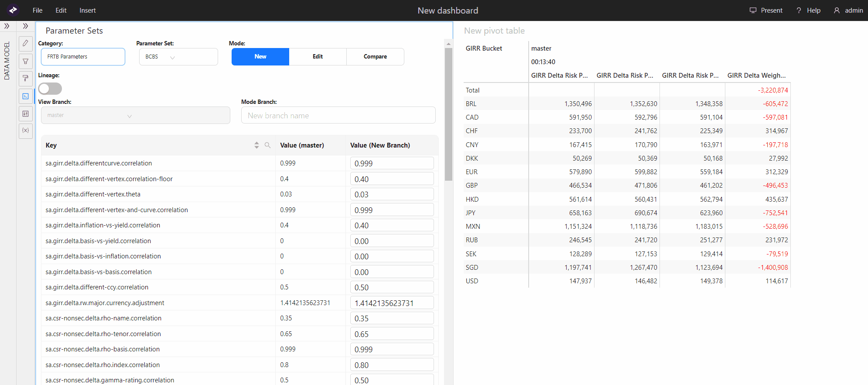Open the Category FRTB Parameters dropdown
This screenshot has height=385, width=868.
[x=83, y=57]
